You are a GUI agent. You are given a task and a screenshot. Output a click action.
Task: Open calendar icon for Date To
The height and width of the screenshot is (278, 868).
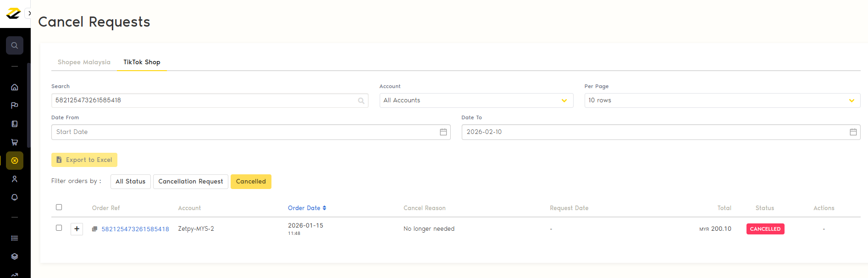pos(853,132)
